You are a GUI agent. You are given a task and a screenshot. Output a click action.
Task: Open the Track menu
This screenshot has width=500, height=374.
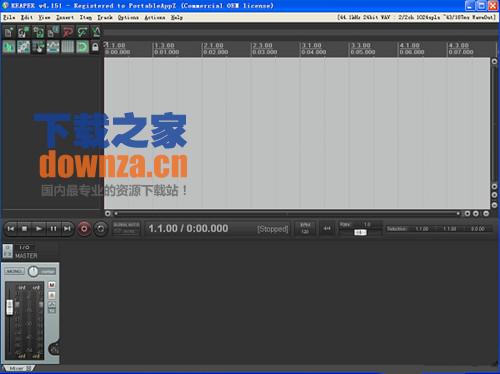[x=105, y=17]
